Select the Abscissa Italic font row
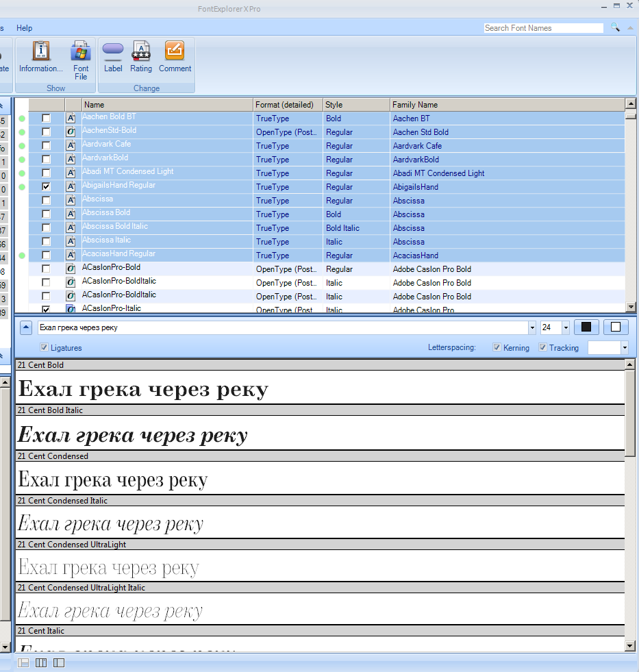Viewport: 639px width, 672px height. (327, 242)
